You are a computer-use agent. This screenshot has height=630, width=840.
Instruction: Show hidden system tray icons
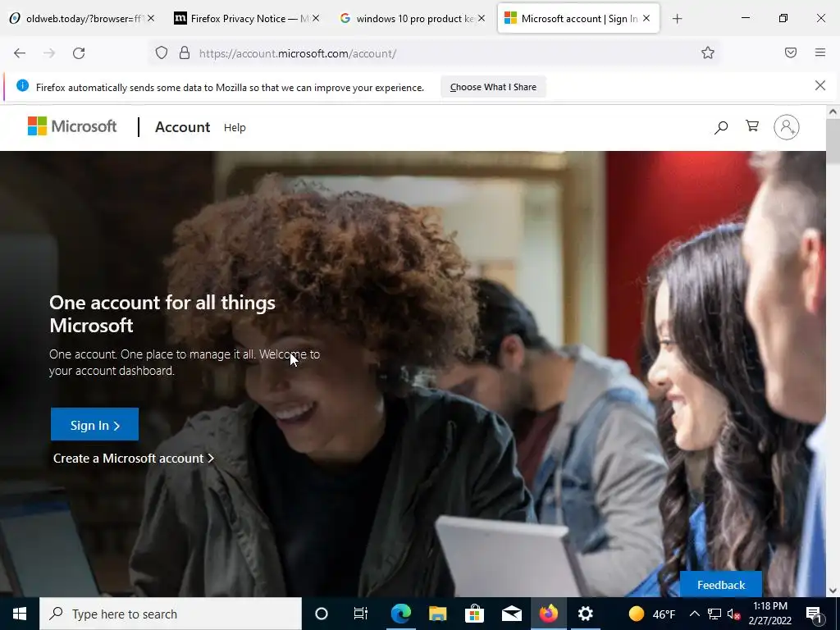[694, 614]
